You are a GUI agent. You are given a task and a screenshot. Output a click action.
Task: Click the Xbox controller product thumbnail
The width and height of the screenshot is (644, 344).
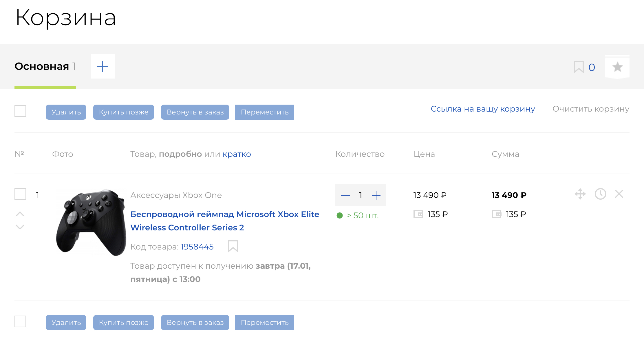point(91,222)
